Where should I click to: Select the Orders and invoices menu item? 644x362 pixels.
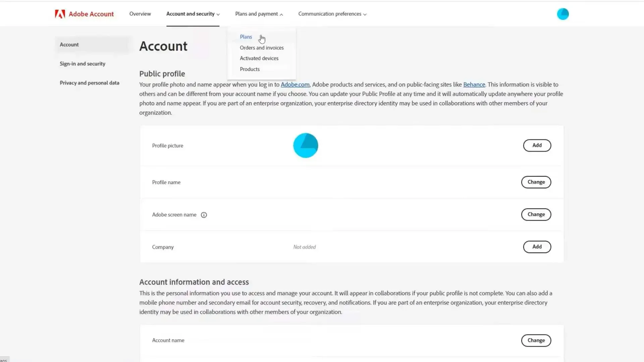coord(261,47)
